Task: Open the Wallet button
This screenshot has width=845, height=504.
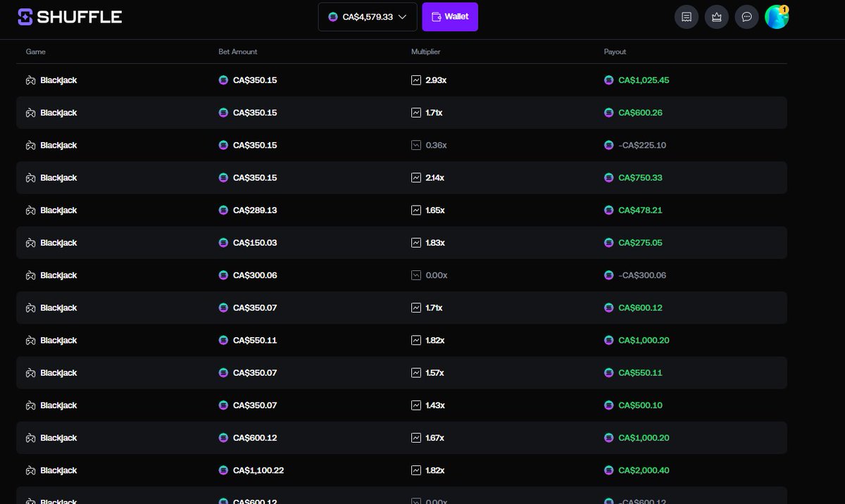Action: click(x=450, y=17)
